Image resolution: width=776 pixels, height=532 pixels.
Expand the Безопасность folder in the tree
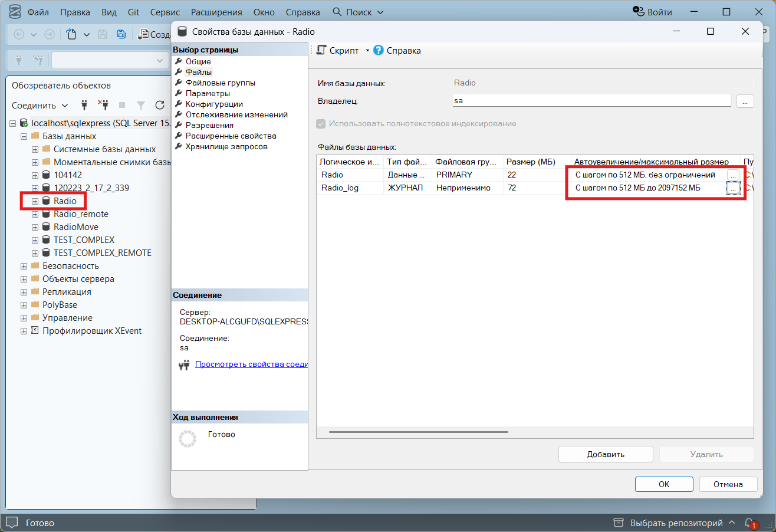coord(24,266)
